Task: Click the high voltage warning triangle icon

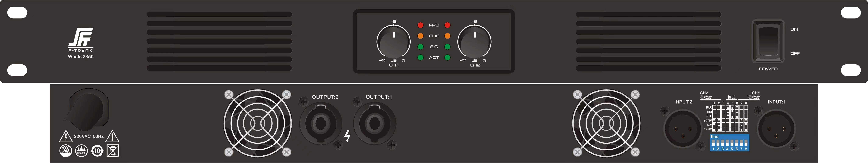Action: tap(66, 136)
